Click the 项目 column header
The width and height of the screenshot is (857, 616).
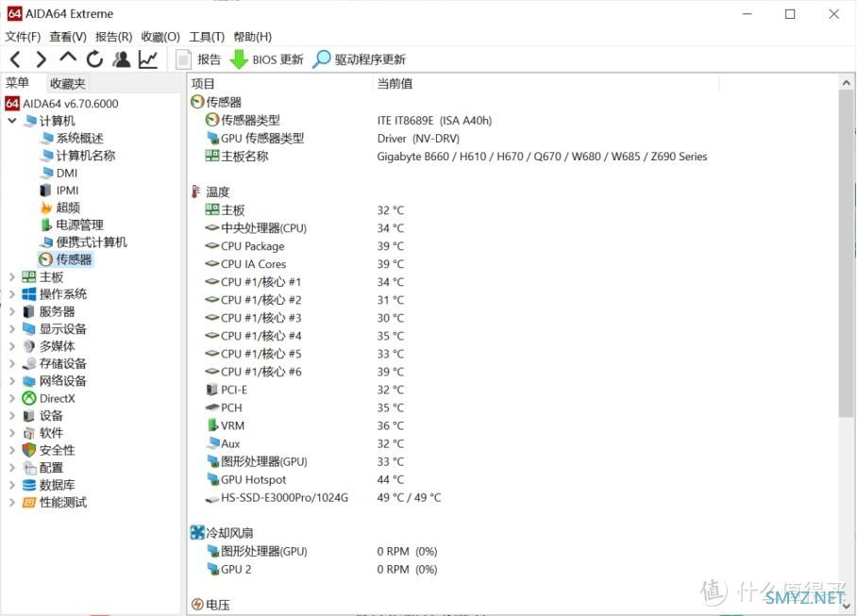pos(203,84)
